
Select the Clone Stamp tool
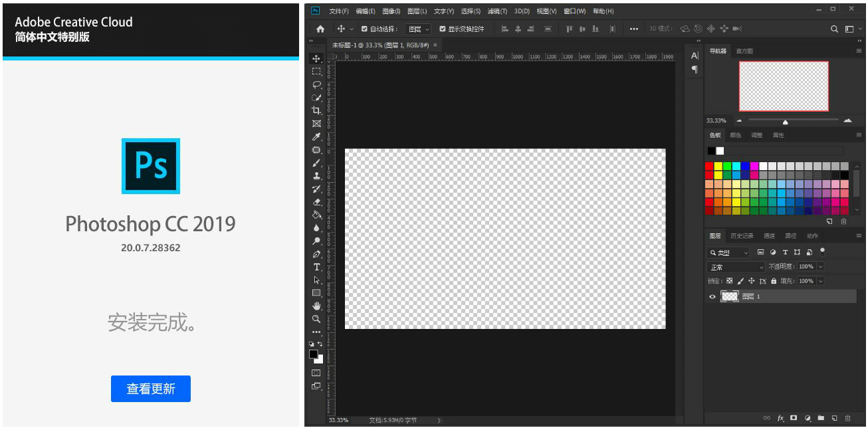click(x=316, y=176)
